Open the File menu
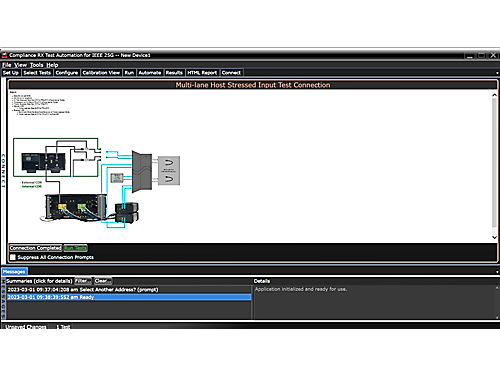This screenshot has height=375, width=500. pos(7,65)
